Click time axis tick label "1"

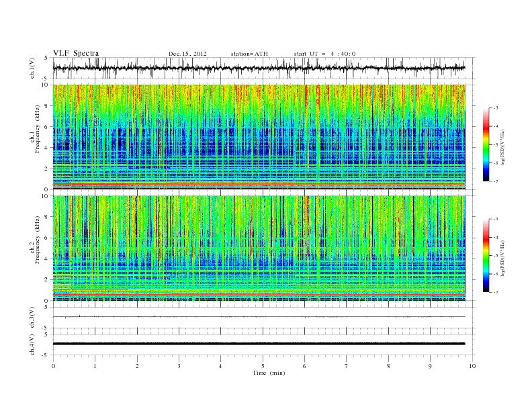95,366
